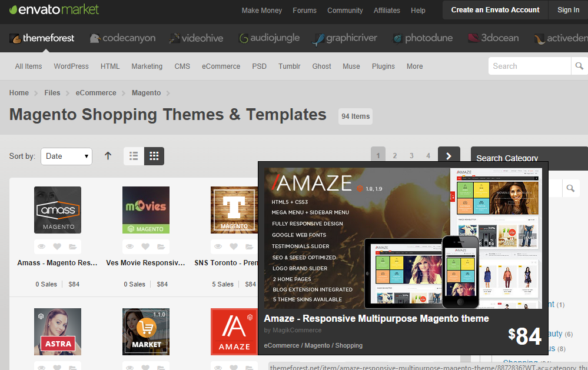The image size is (588, 370).
Task: Add SNS Toronto theme to collection folder
Action: tap(249, 246)
